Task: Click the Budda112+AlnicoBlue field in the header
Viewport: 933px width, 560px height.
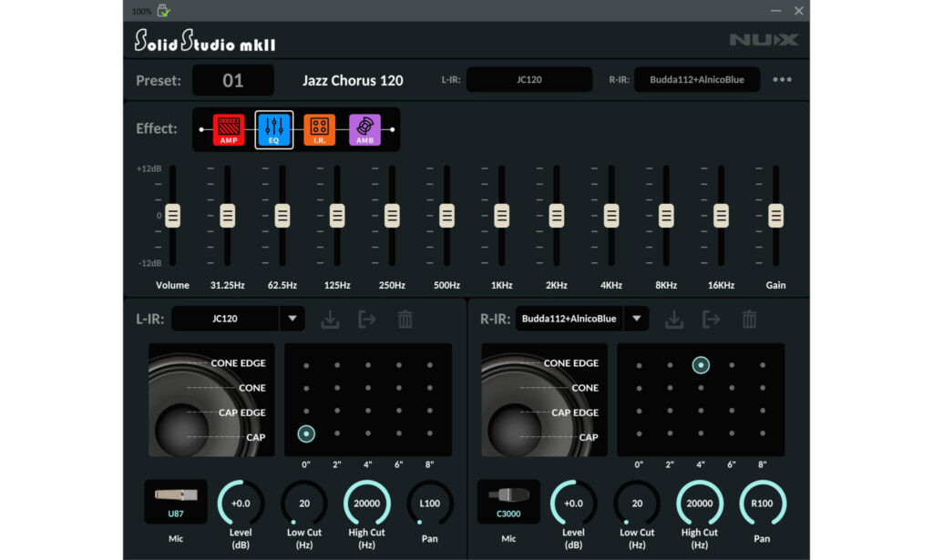Action: [698, 79]
